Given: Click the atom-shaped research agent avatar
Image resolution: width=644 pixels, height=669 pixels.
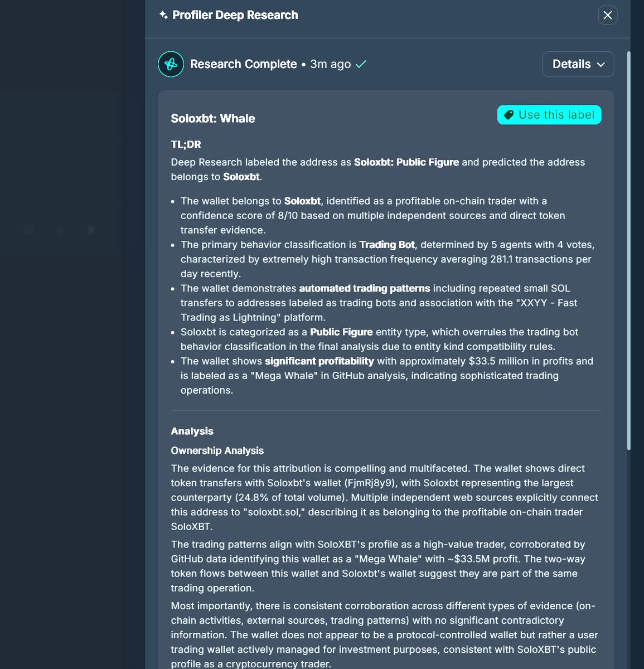Looking at the screenshot, I should (171, 64).
